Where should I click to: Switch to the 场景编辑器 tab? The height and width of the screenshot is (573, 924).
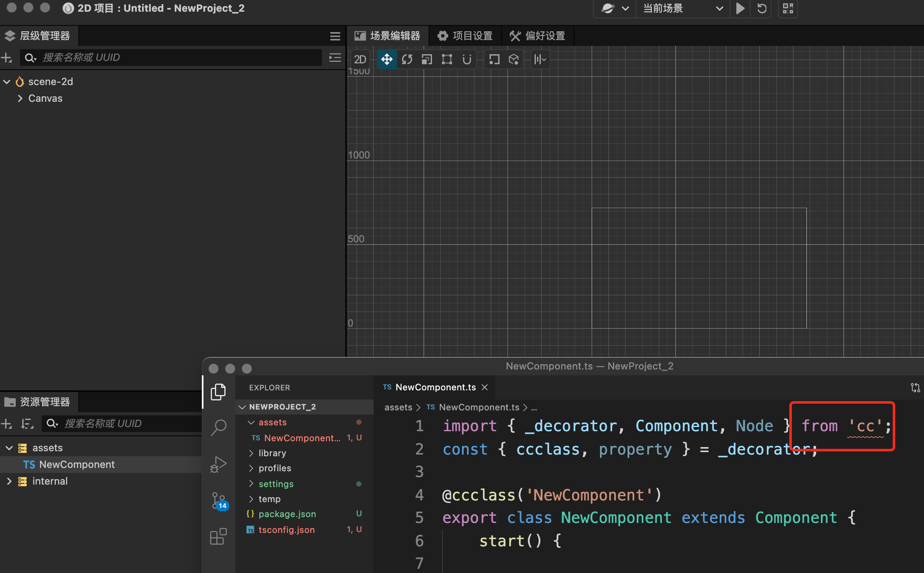pyautogui.click(x=387, y=36)
